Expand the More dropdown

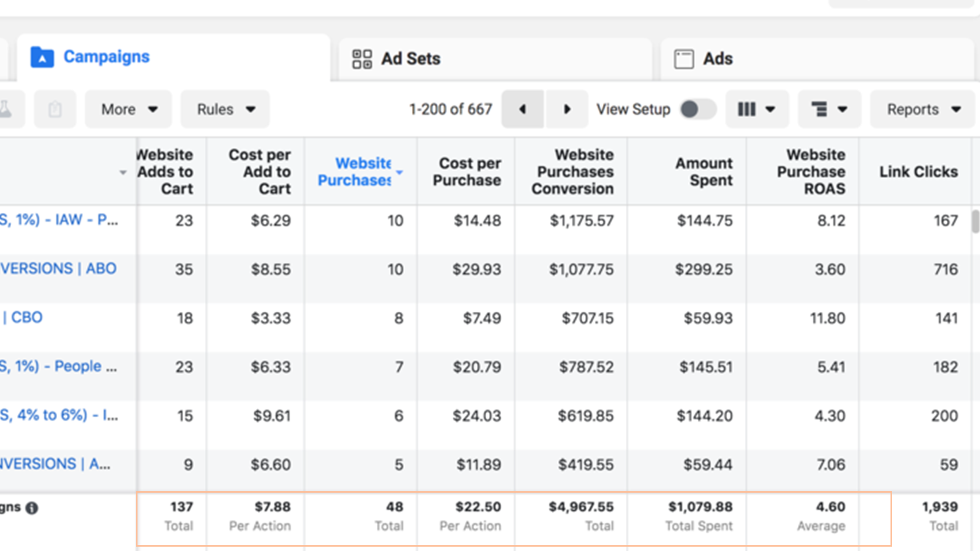tap(129, 109)
